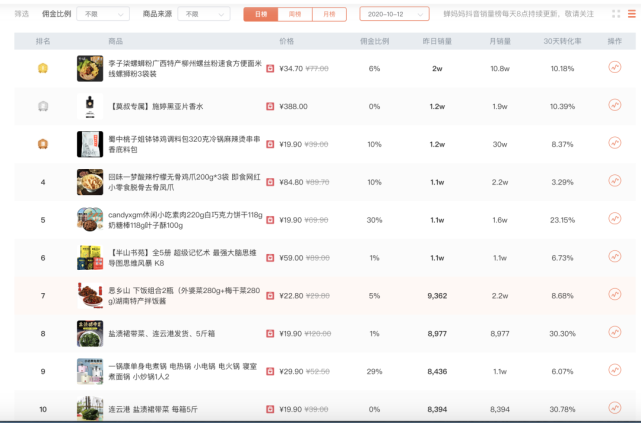Click shop icon beside ¥84.80 price
Screen dimensions: 641x423
[270, 182]
